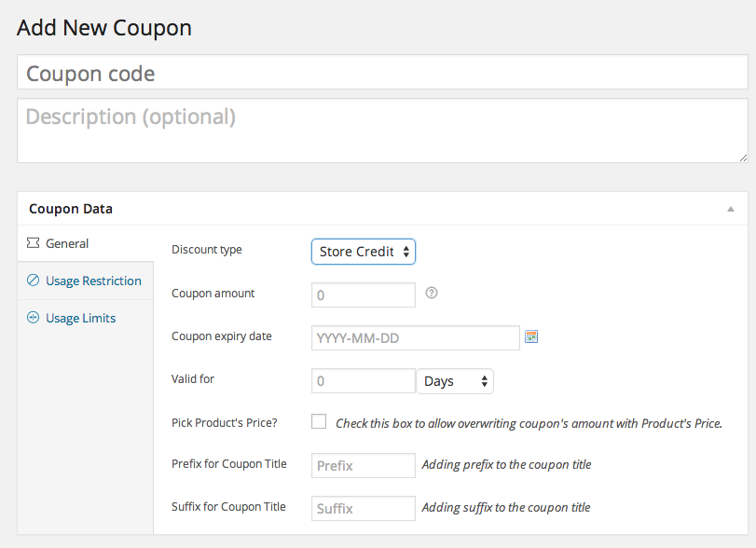The image size is (756, 548).
Task: Select the General tab
Action: tap(65, 243)
